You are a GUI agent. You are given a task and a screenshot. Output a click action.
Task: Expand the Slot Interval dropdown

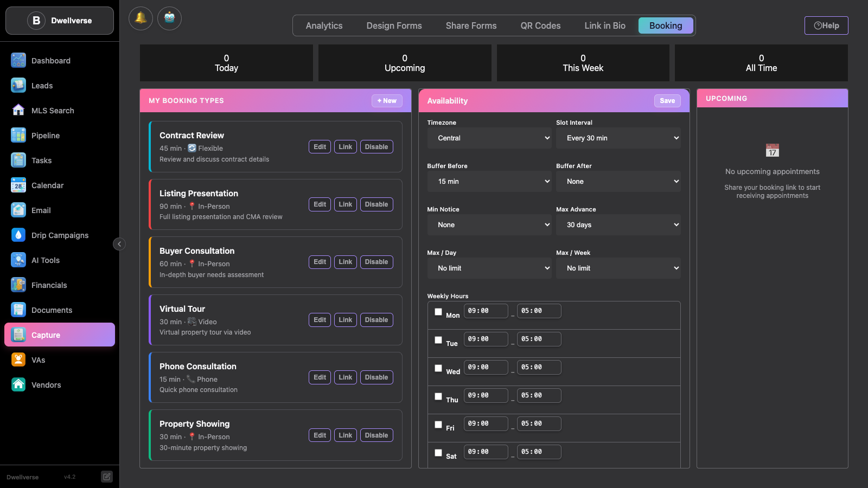click(x=618, y=138)
